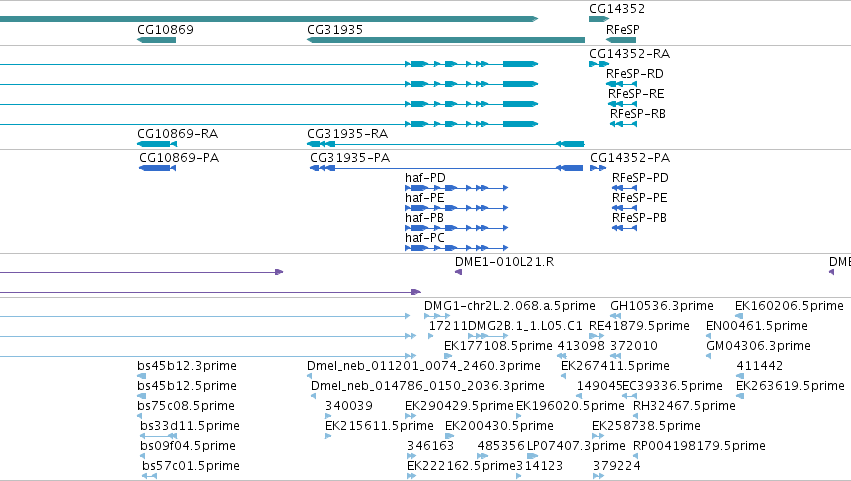The height and width of the screenshot is (481, 851).
Task: Click the 379224 feature label
Action: tap(617, 466)
